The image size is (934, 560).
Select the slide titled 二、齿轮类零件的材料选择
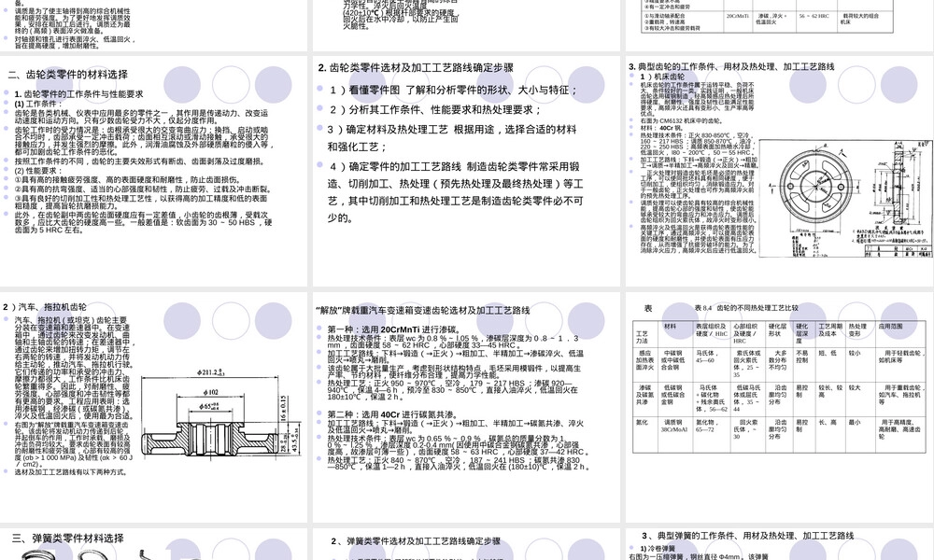(154, 172)
